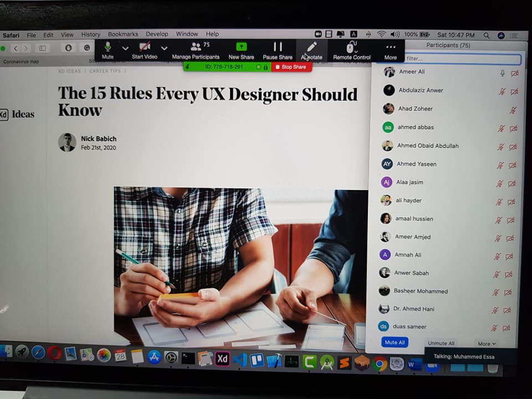Open Sublime Text from the Dock

(344, 363)
